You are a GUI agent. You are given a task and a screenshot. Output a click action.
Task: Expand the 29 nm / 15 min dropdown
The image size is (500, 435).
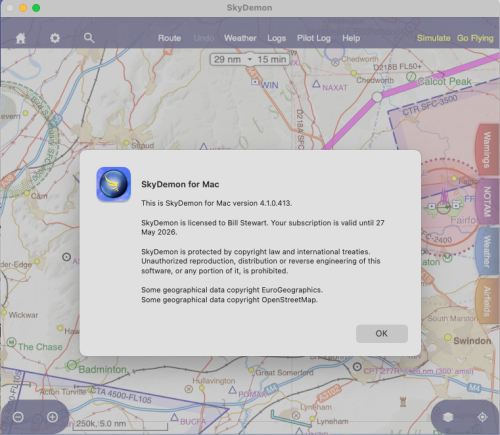pos(250,59)
